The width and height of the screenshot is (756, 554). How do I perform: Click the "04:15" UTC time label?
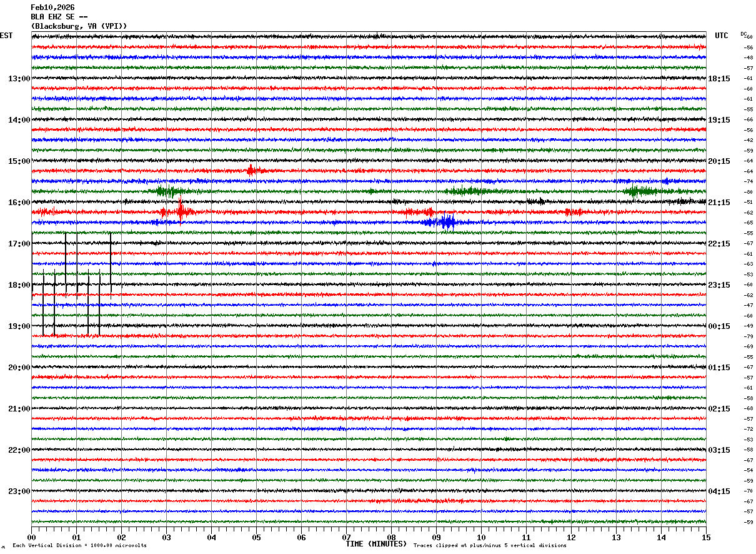[719, 491]
